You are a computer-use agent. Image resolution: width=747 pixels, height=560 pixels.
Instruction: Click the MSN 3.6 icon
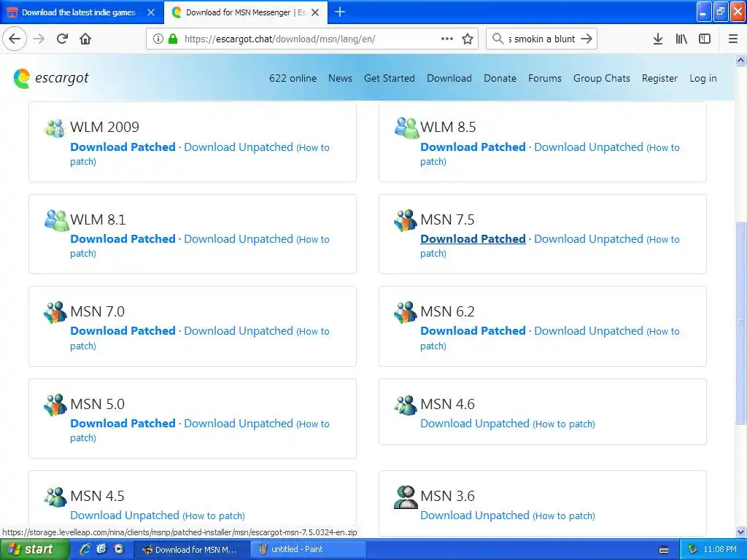(x=406, y=497)
